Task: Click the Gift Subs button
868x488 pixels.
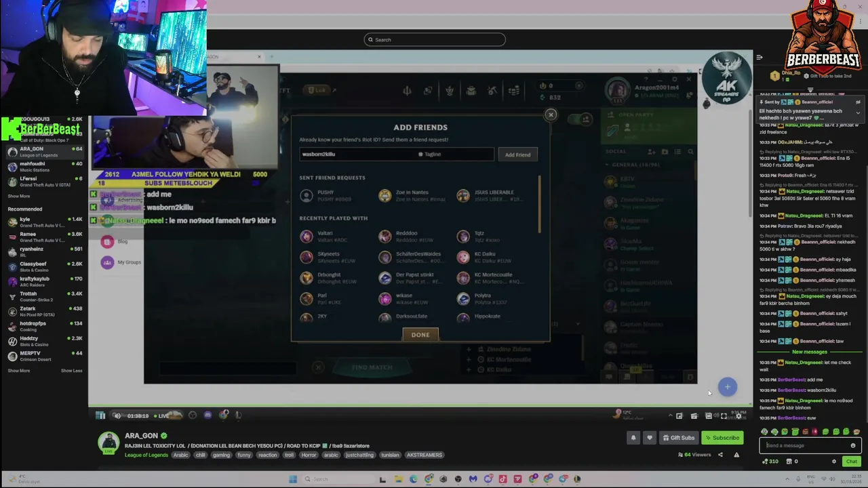Action: (678, 438)
